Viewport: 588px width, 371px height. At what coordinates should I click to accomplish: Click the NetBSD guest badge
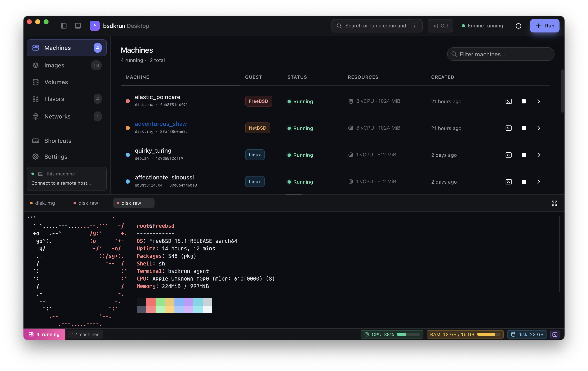(x=257, y=128)
